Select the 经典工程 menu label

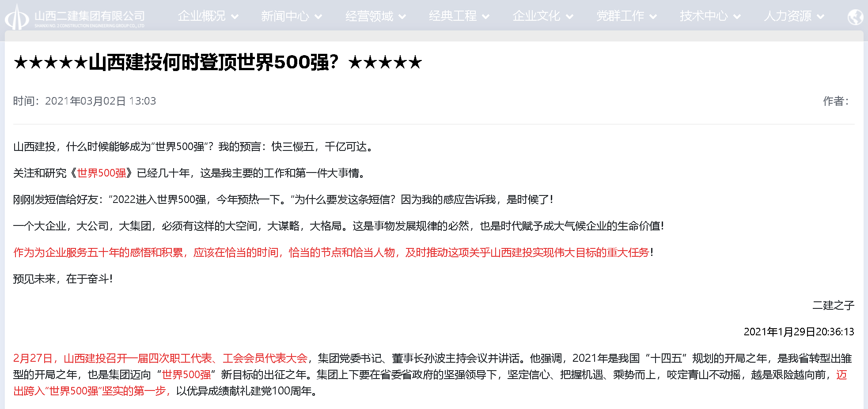point(453,16)
